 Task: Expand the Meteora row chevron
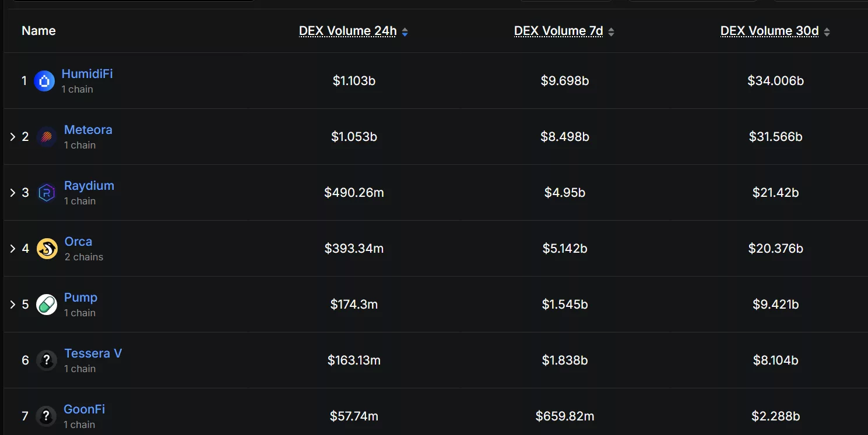pos(12,136)
